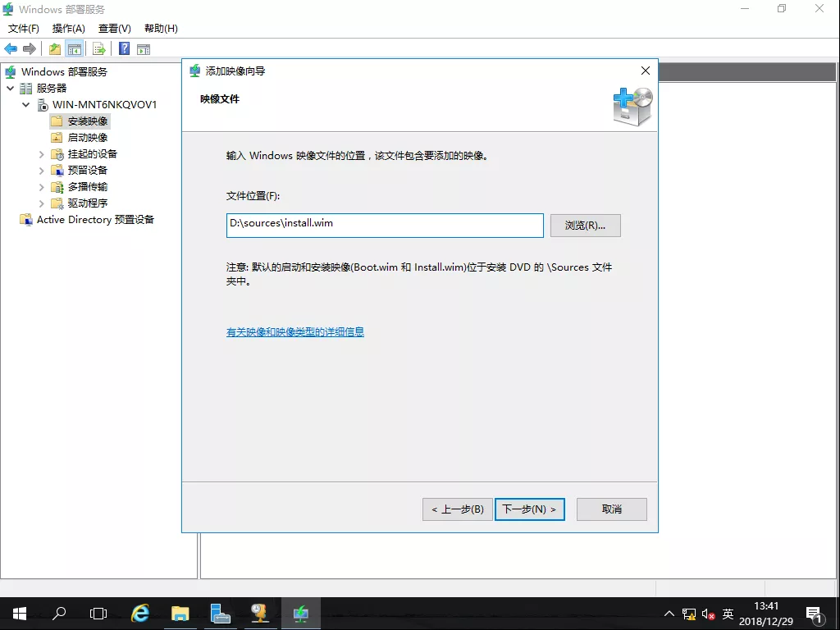This screenshot has width=840, height=630.
Task: Click the Back arrow in the toolbar
Action: pos(11,48)
